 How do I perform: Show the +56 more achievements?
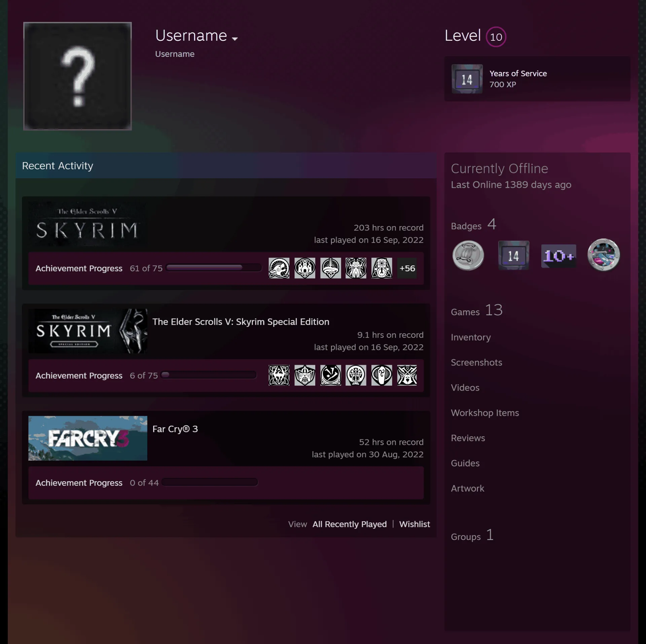coord(407,268)
